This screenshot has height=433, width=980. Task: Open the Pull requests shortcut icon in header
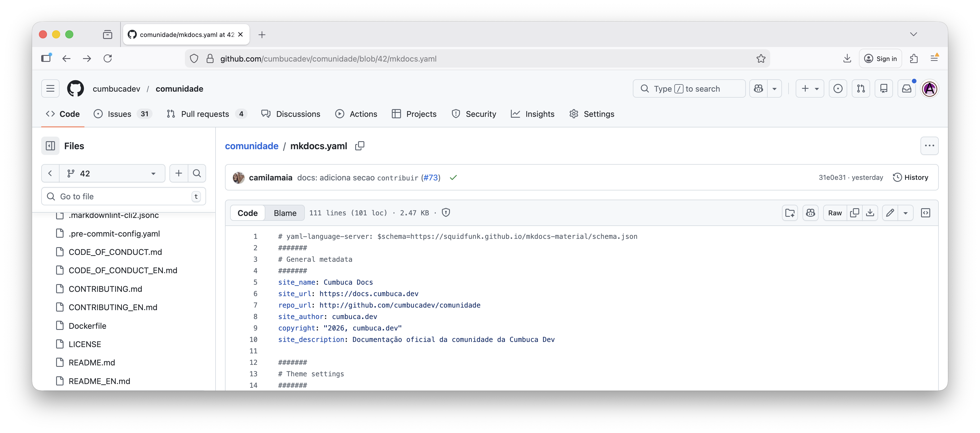coord(861,89)
